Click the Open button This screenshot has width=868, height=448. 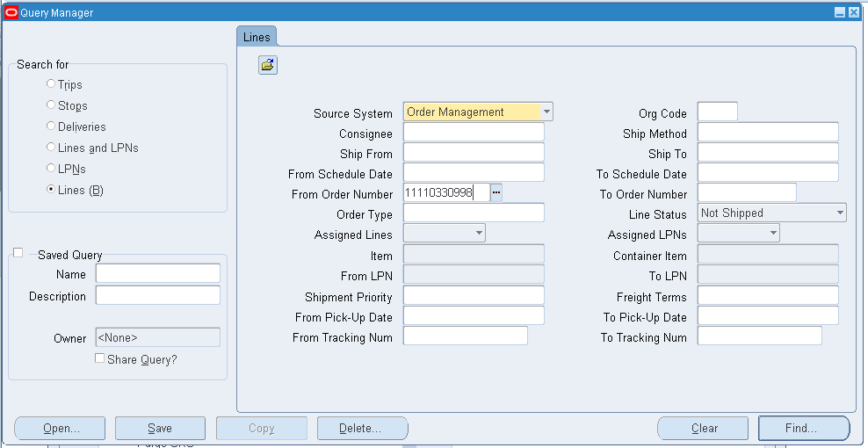61,429
